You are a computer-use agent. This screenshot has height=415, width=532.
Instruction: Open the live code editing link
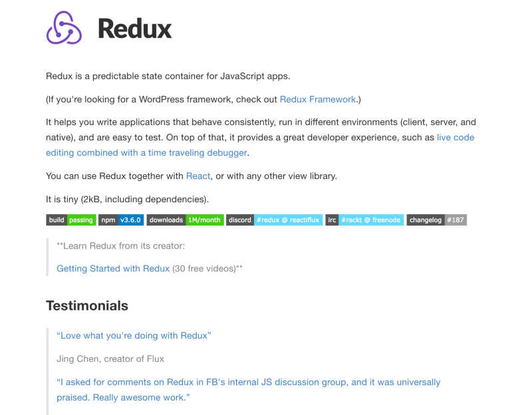point(456,138)
